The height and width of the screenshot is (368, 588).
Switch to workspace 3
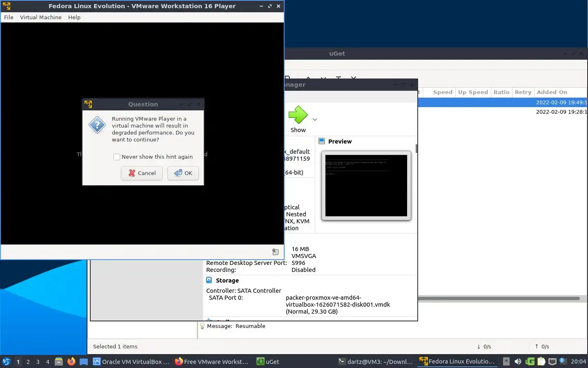click(38, 361)
